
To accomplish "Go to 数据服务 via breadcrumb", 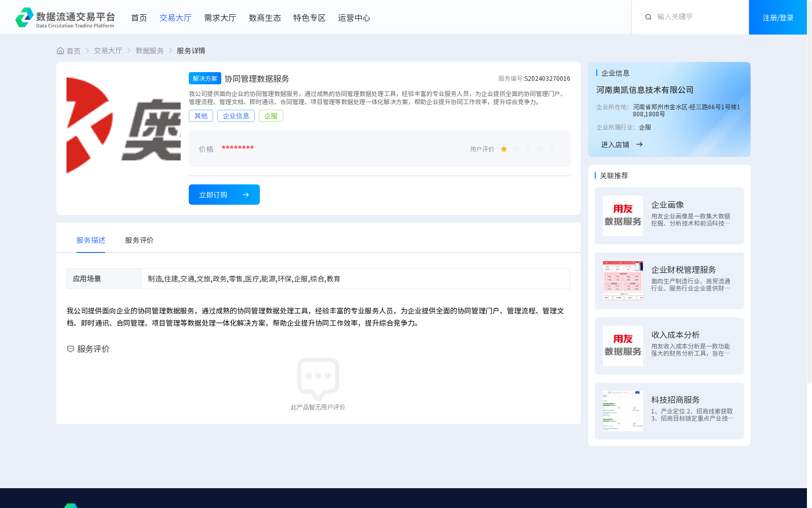I will [150, 51].
